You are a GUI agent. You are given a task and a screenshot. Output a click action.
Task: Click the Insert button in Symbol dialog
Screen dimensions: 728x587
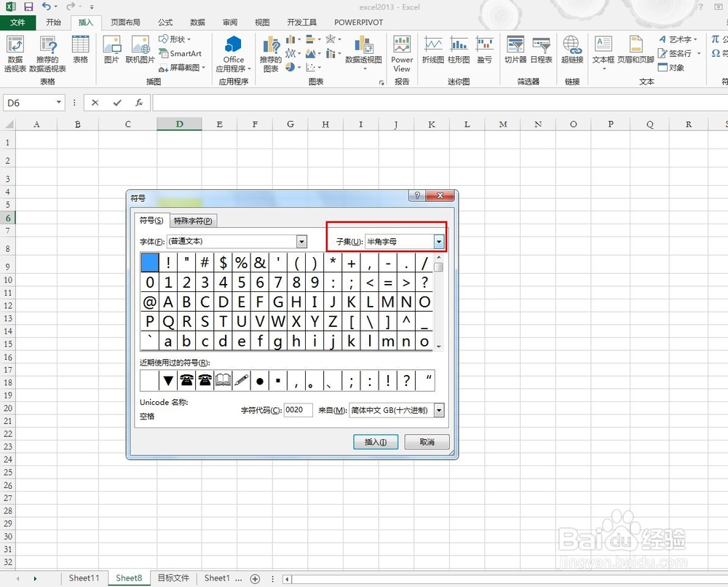coord(376,441)
